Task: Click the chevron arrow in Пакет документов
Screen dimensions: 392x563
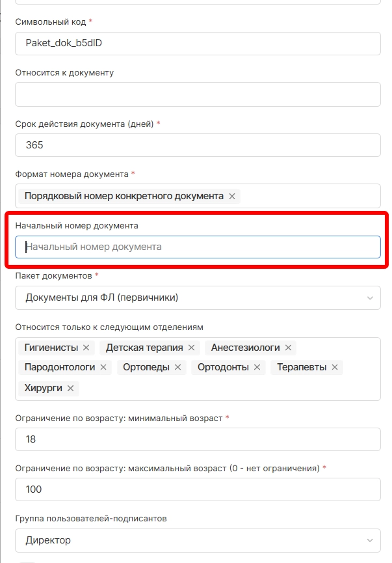Action: [370, 298]
